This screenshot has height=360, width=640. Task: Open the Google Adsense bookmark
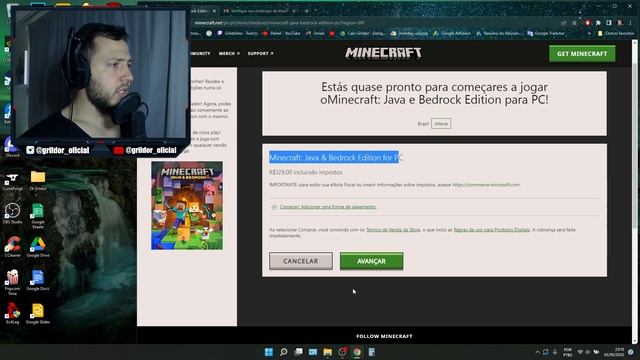[x=452, y=33]
